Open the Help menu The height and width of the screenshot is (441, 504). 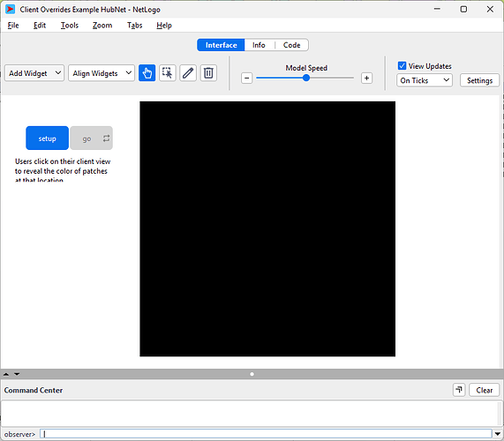click(x=164, y=26)
